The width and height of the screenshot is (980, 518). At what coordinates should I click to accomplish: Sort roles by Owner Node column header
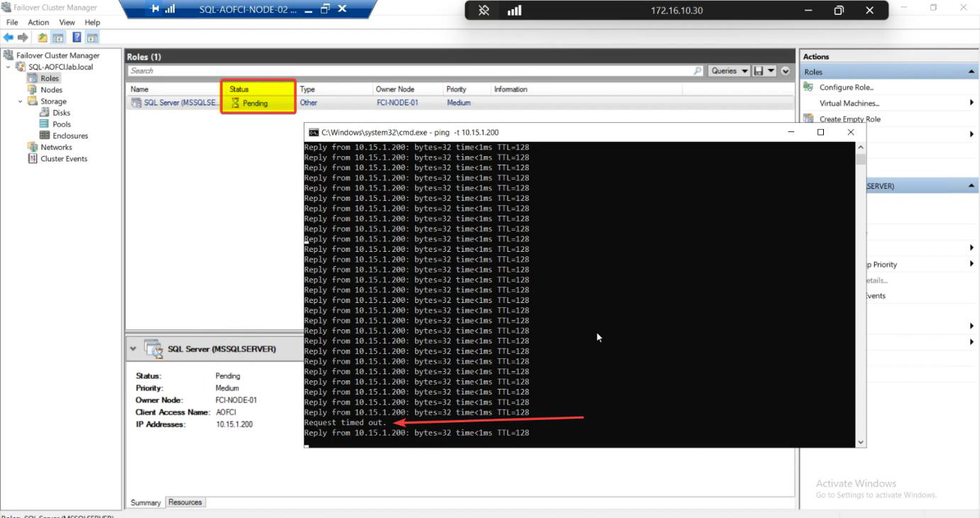pos(395,89)
